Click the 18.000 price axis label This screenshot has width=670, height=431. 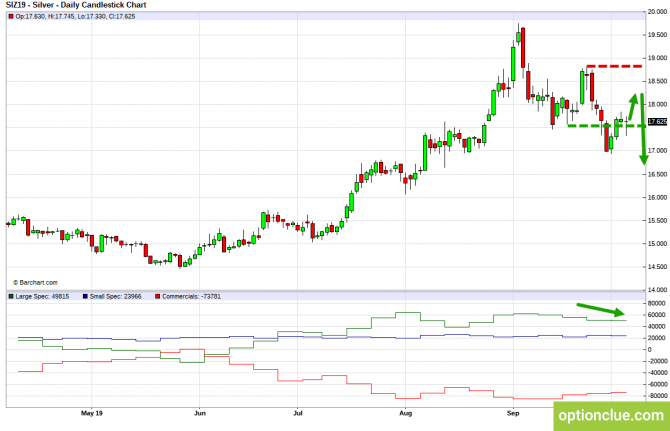point(657,104)
